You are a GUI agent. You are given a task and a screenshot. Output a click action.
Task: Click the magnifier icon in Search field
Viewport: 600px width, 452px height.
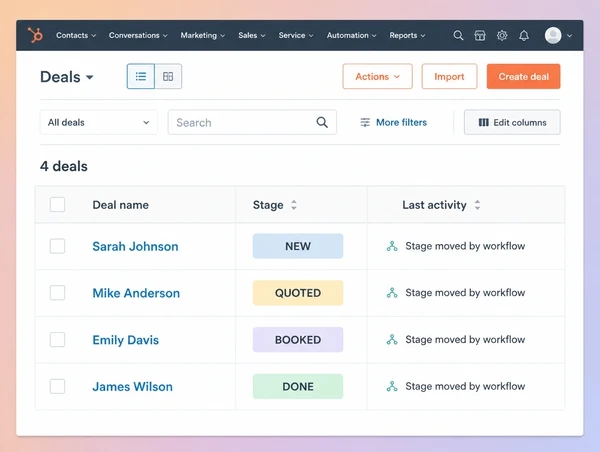pos(322,122)
